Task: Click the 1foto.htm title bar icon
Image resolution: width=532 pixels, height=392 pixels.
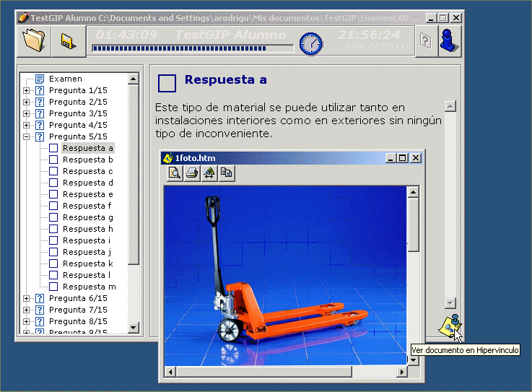Action: 168,158
